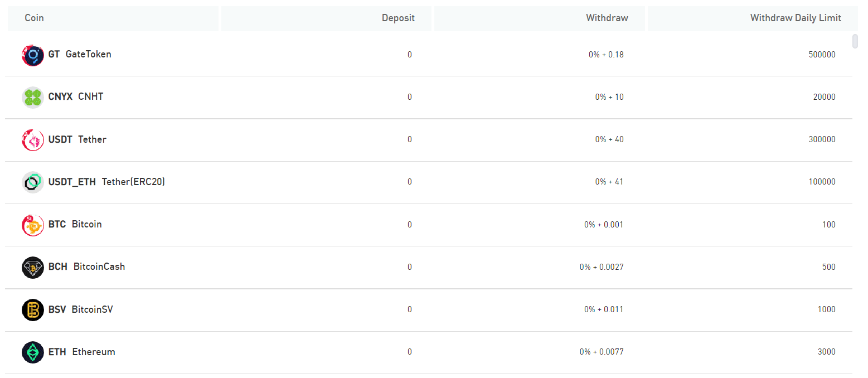Select the BitcoinCash row label
The width and height of the screenshot is (868, 378).
coord(99,266)
